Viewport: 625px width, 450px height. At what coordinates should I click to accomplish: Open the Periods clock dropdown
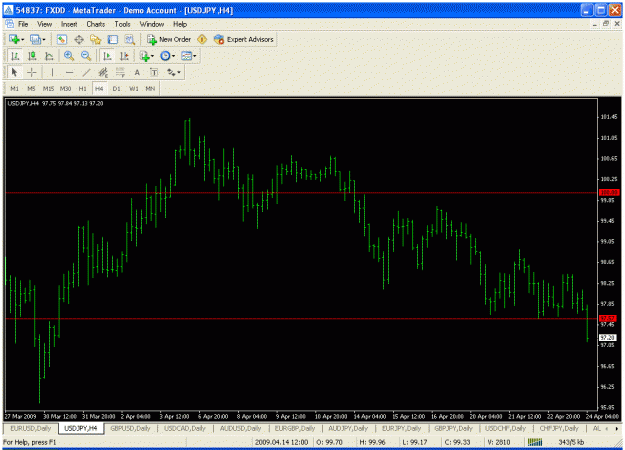(x=167, y=56)
